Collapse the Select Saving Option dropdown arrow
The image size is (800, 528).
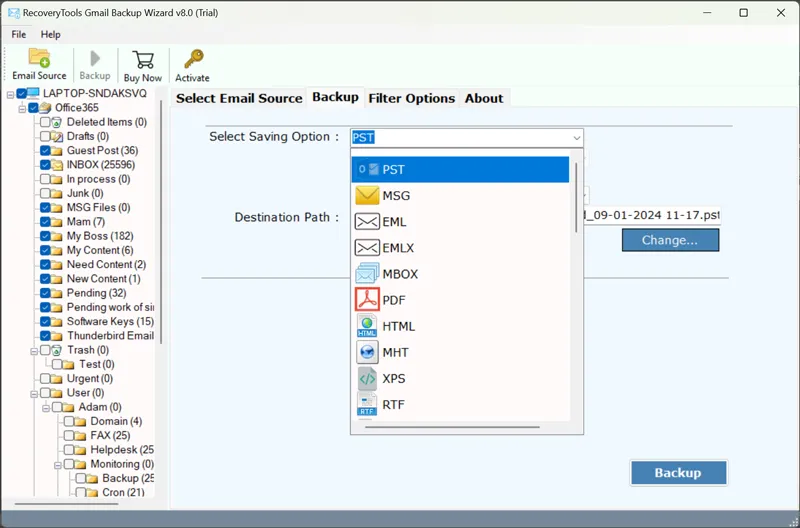tap(576, 138)
